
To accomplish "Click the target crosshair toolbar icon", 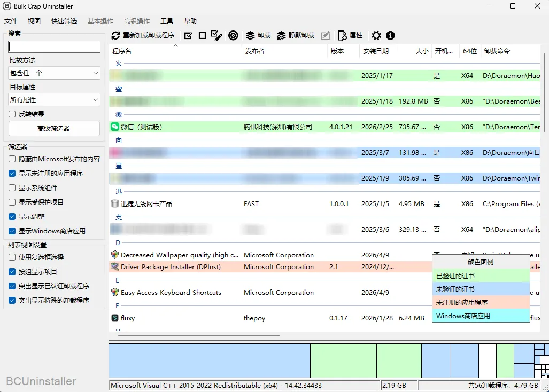I will coord(233,35).
